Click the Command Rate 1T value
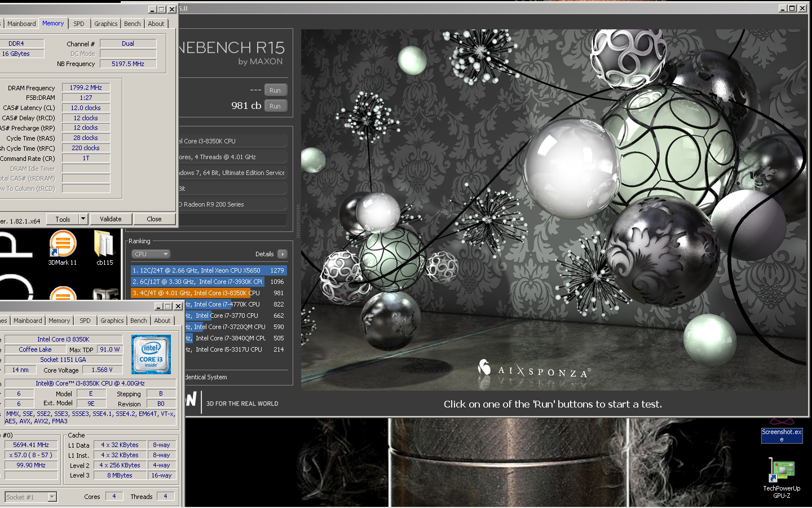812x508 pixels. click(86, 158)
